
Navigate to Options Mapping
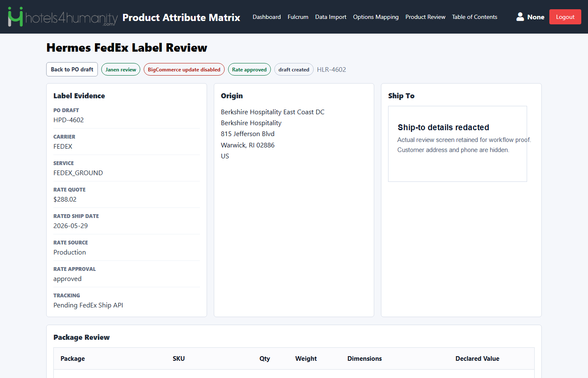[376, 17]
